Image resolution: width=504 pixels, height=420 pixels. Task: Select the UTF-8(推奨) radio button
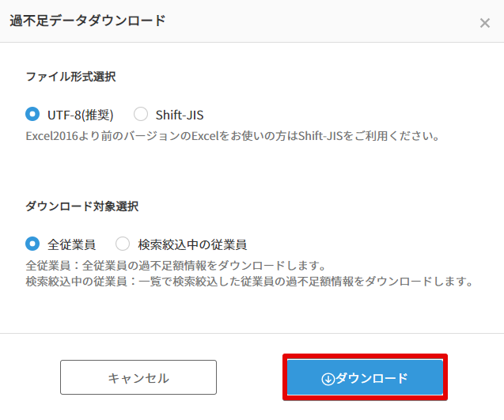point(32,114)
